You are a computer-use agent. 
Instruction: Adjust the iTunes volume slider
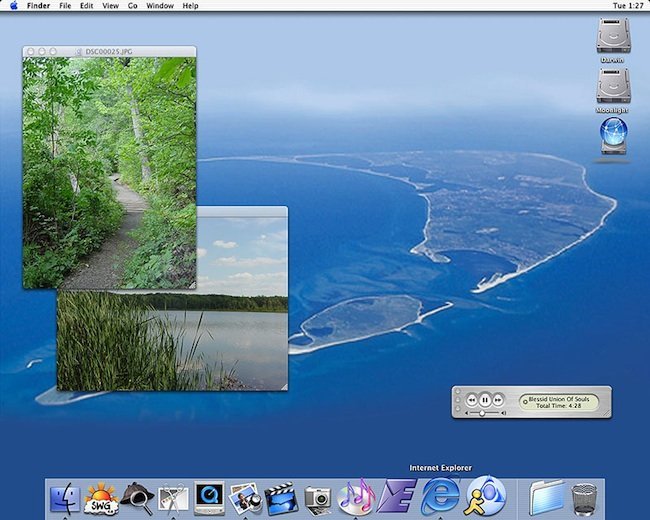484,412
